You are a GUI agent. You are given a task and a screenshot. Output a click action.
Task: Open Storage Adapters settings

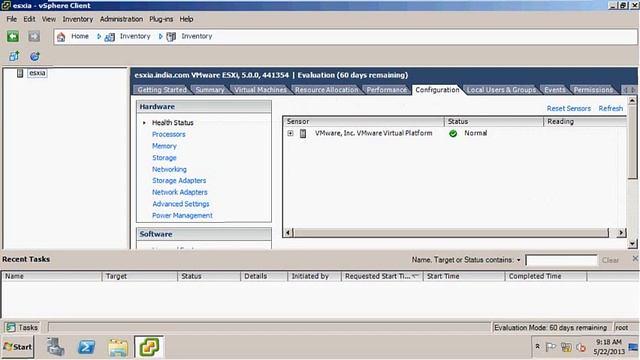click(179, 180)
